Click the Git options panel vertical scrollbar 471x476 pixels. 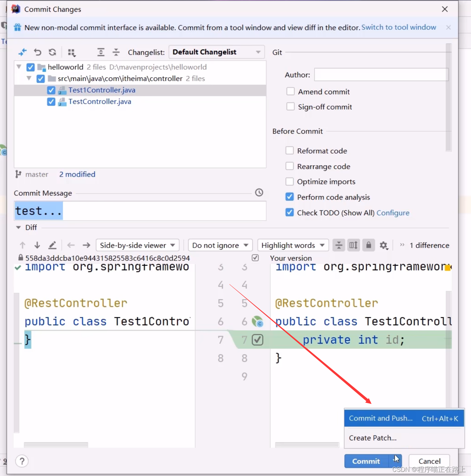pyautogui.click(x=448, y=97)
